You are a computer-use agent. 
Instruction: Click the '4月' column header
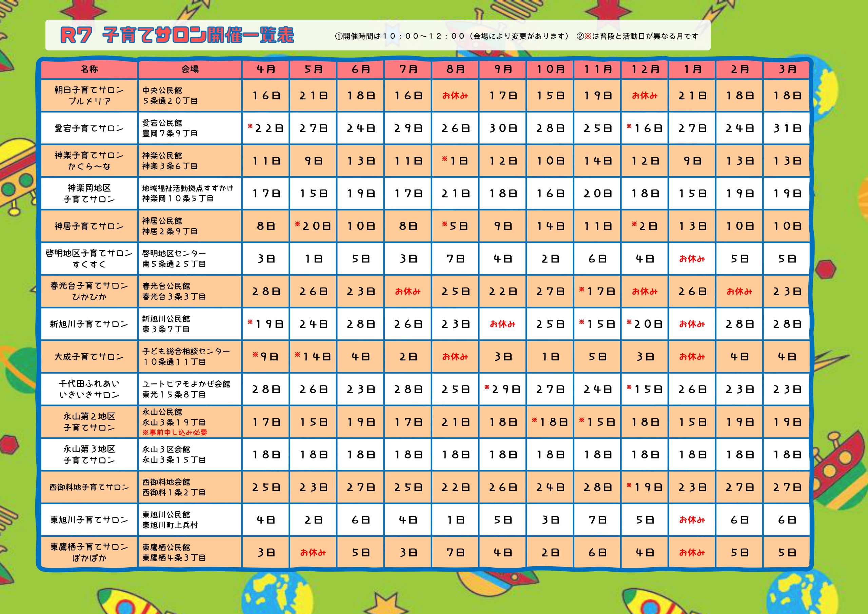click(x=266, y=69)
